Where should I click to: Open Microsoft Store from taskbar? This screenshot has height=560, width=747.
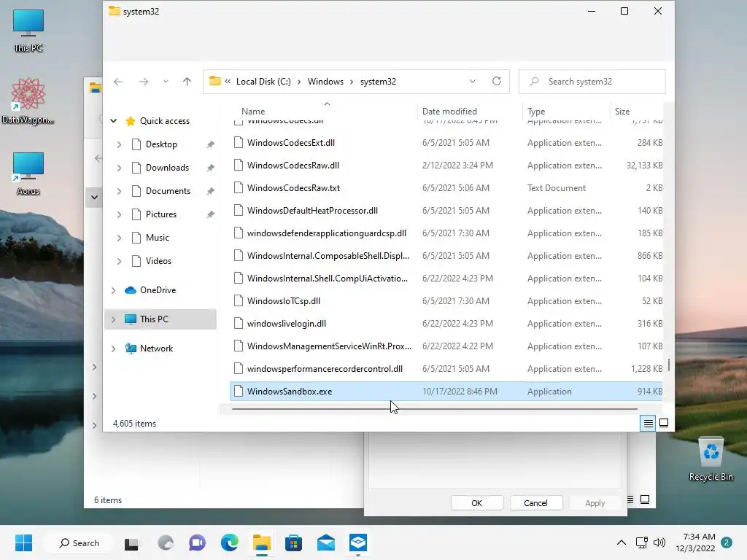coord(293,542)
